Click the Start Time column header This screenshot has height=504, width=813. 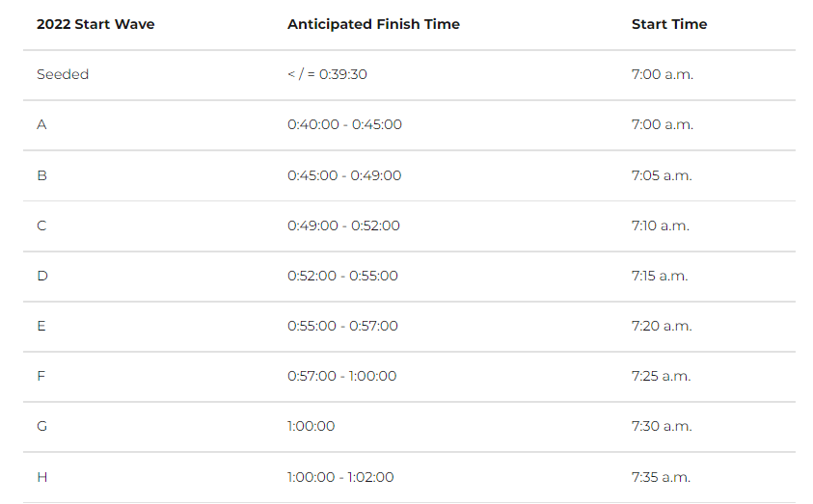(669, 24)
